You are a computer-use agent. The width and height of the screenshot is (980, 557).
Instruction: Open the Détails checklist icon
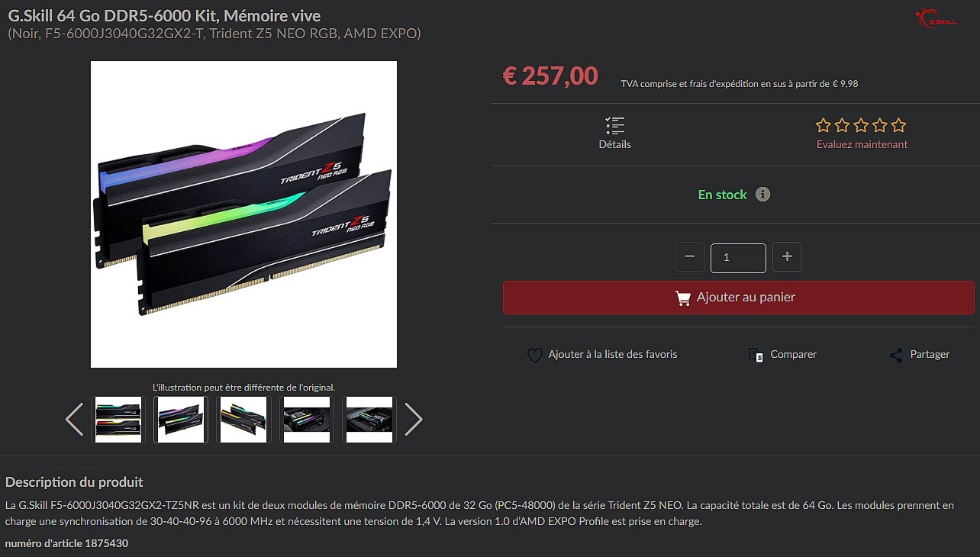coord(614,126)
